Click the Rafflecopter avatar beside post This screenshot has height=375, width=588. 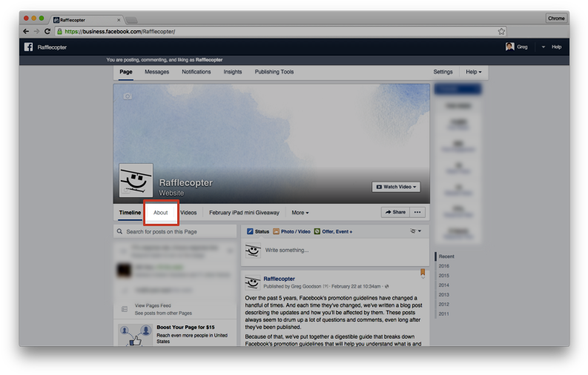(x=252, y=282)
